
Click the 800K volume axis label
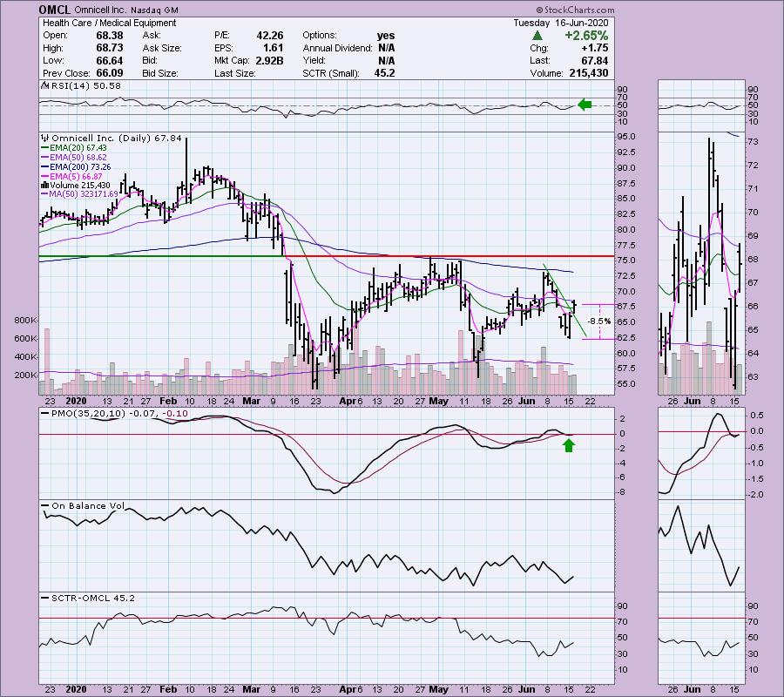pos(25,320)
